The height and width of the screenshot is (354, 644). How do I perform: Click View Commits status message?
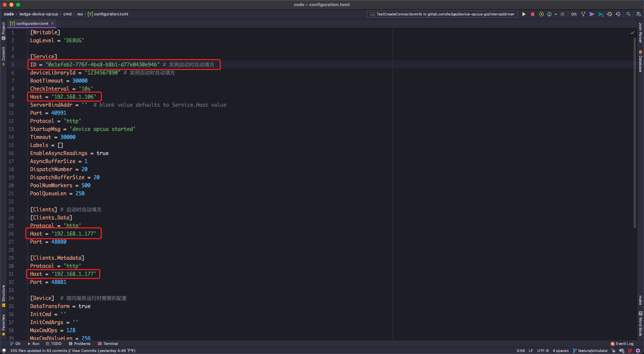73,351
